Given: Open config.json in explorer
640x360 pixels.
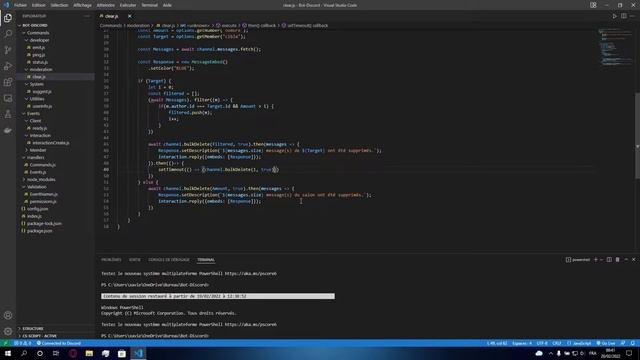Looking at the screenshot, I should (x=38, y=209).
